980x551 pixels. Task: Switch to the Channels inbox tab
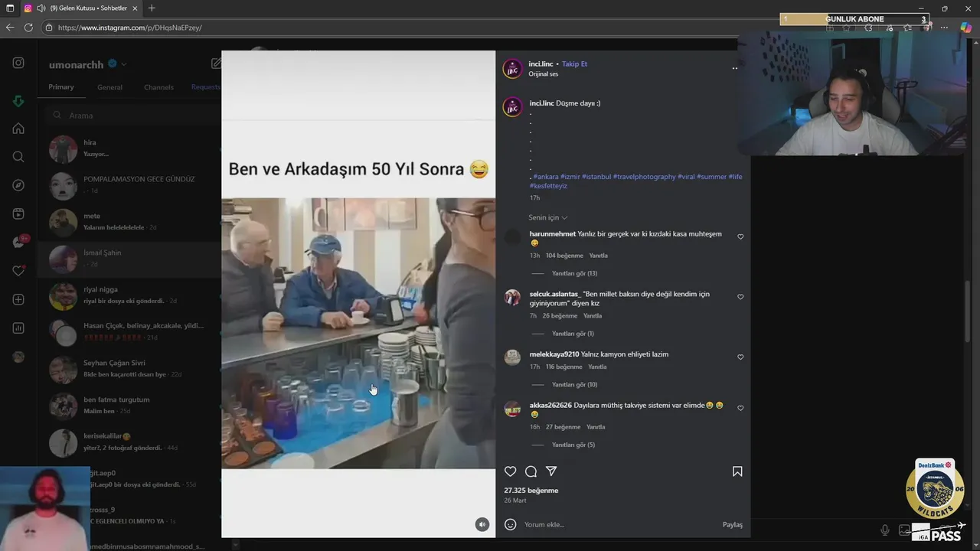point(158,87)
